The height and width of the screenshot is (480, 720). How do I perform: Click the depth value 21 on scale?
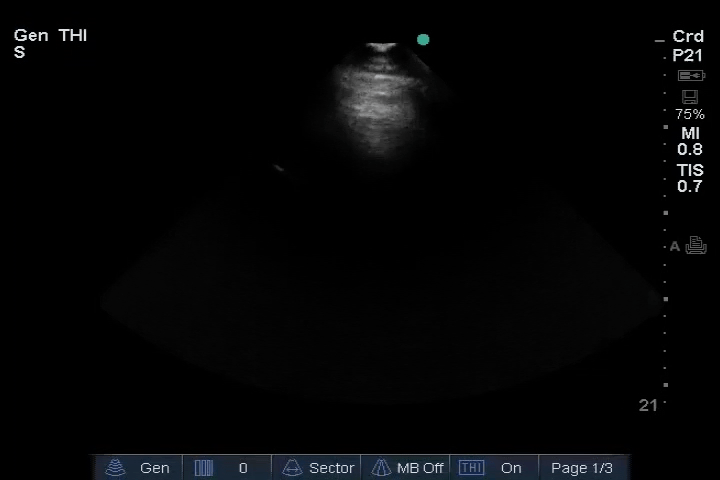[648, 405]
